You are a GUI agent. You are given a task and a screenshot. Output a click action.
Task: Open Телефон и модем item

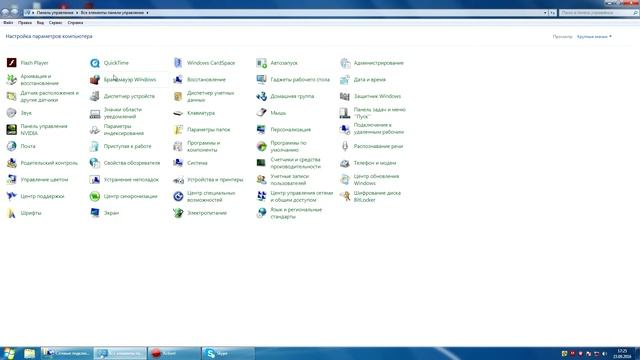coord(368,163)
